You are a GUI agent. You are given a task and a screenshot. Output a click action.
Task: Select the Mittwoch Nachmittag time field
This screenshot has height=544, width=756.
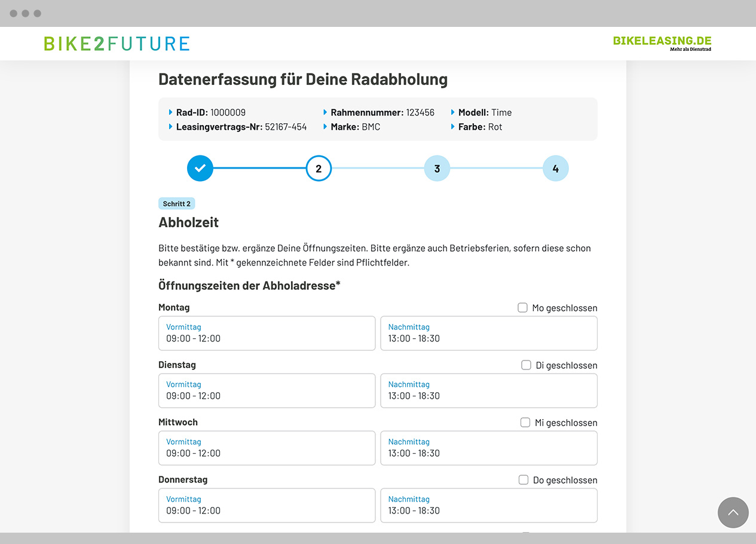click(x=488, y=448)
